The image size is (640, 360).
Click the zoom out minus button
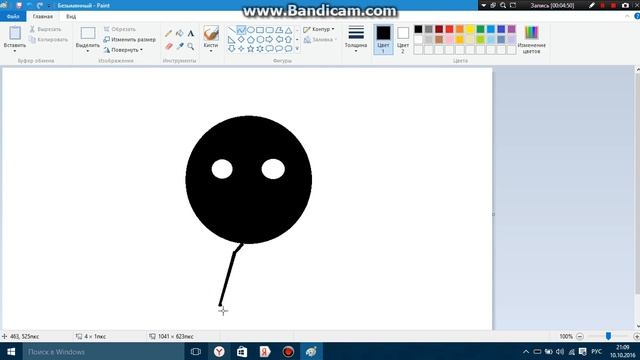coord(580,336)
